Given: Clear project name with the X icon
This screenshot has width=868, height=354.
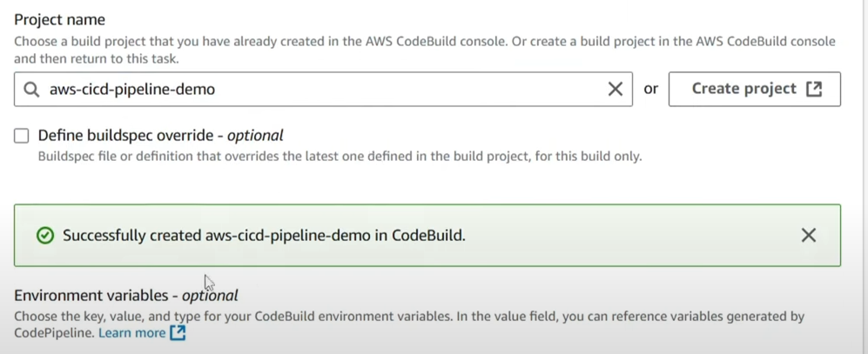Looking at the screenshot, I should click(x=615, y=89).
